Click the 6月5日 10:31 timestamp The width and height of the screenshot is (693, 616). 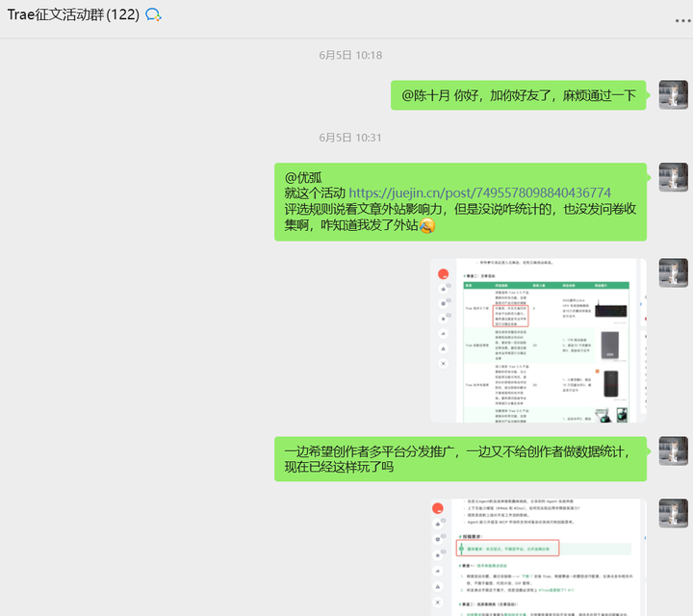(350, 138)
